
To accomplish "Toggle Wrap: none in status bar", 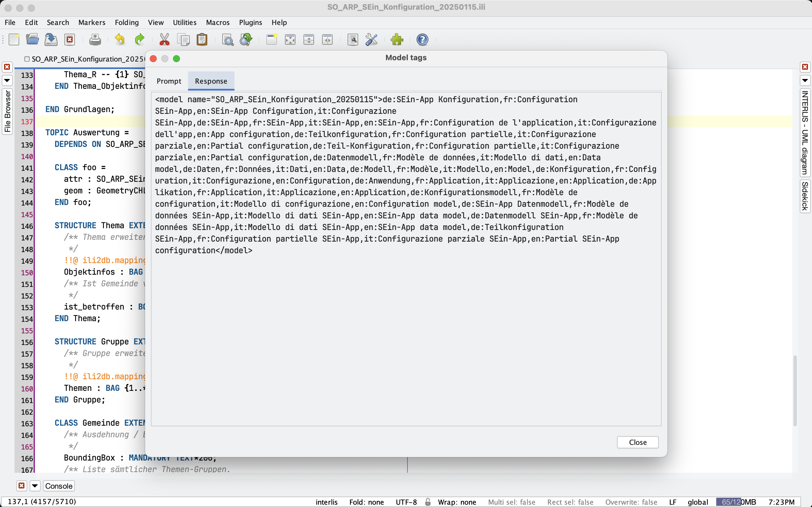I will 457,502.
